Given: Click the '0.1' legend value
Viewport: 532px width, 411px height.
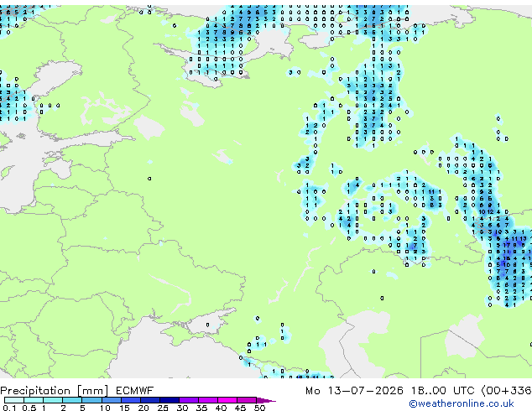Looking at the screenshot, I should point(9,408).
